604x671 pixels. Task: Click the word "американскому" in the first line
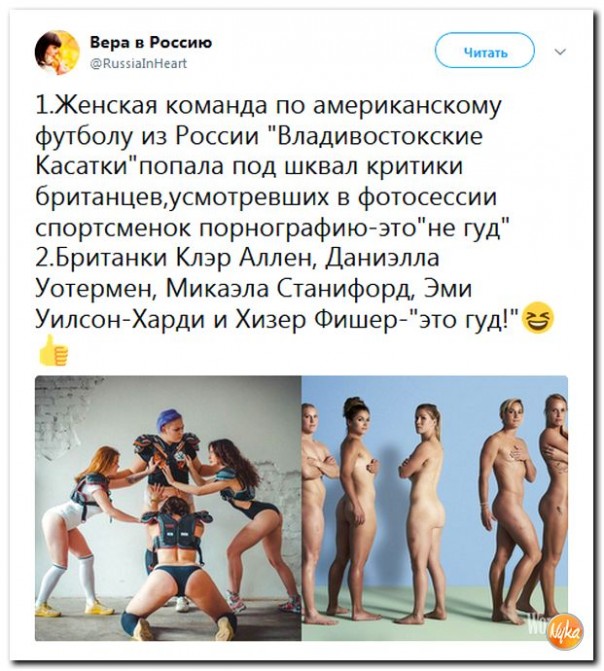[408, 107]
